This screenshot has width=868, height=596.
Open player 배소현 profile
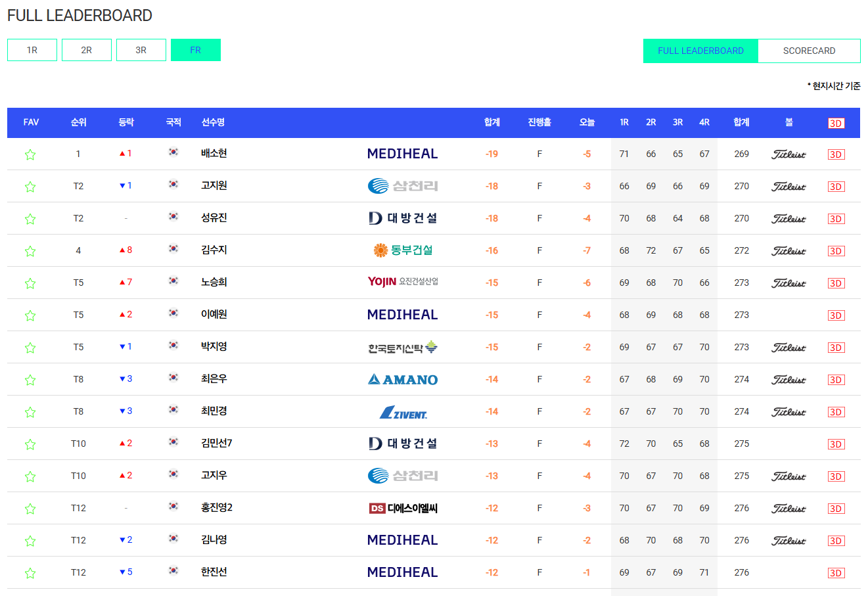coord(214,153)
